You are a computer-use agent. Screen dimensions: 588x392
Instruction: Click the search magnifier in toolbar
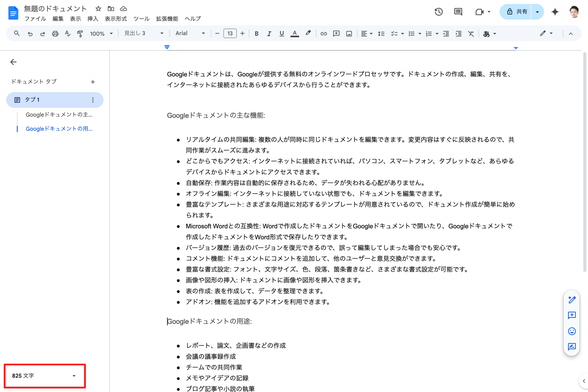coord(17,34)
